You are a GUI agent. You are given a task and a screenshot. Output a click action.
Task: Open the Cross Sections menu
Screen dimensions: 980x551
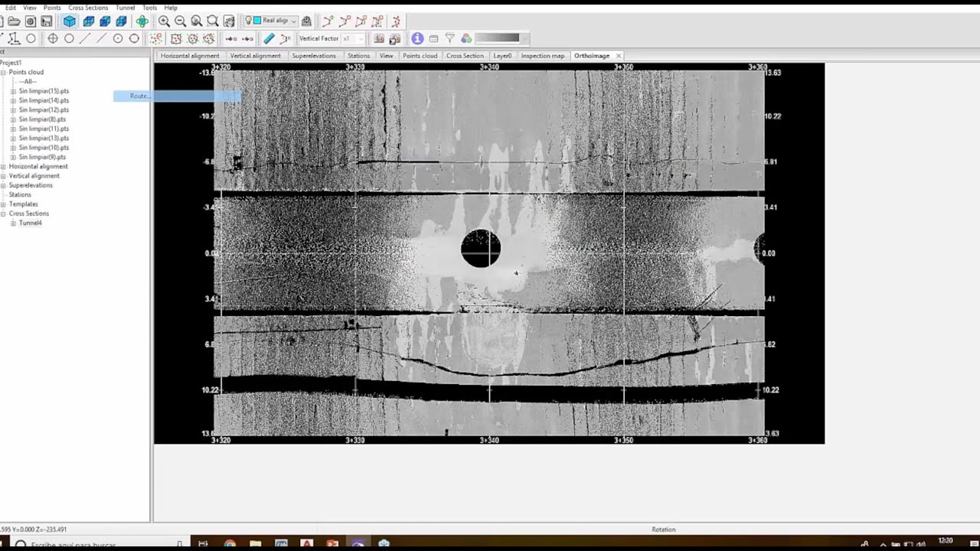[x=88, y=8]
